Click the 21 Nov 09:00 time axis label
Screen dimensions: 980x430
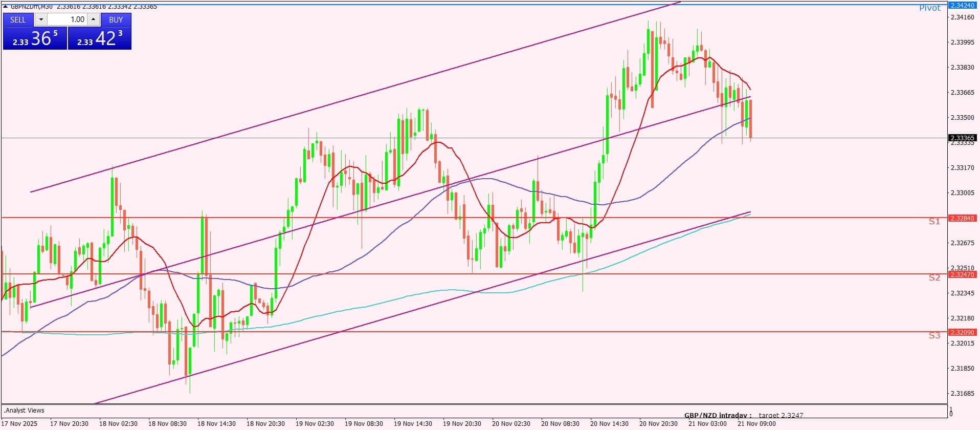click(756, 424)
